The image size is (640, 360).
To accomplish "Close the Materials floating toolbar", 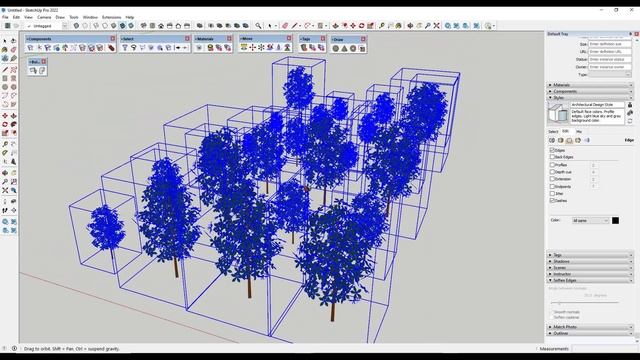I will point(229,39).
